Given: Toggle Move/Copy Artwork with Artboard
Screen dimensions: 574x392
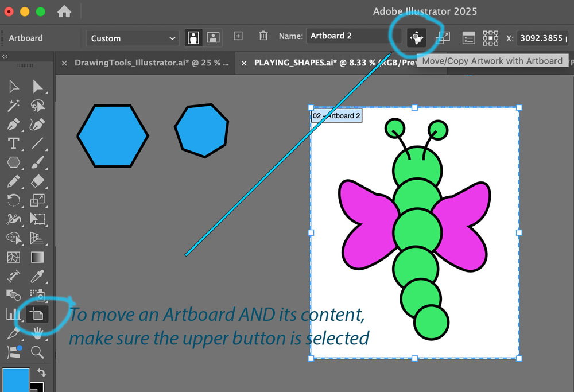Looking at the screenshot, I should point(416,38).
